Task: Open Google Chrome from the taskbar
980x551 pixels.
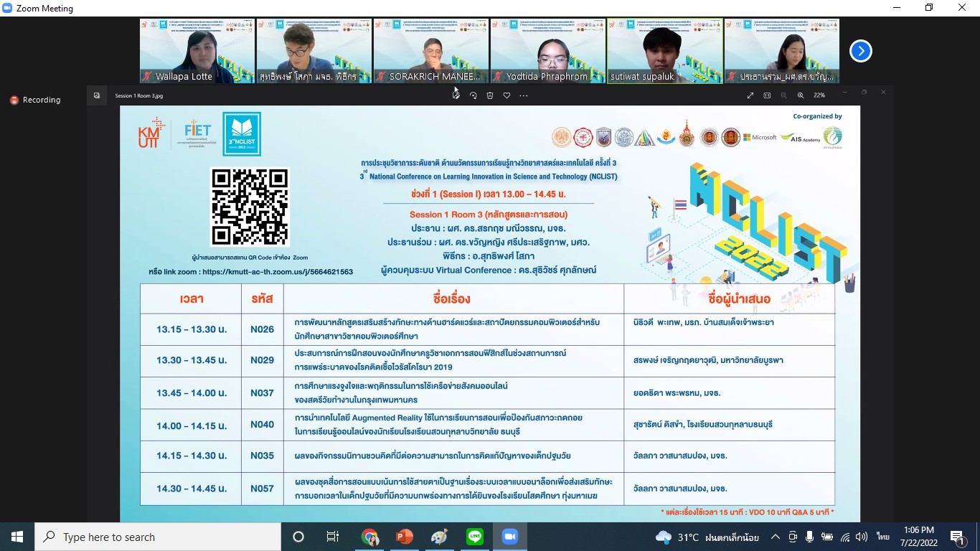Action: tap(369, 537)
